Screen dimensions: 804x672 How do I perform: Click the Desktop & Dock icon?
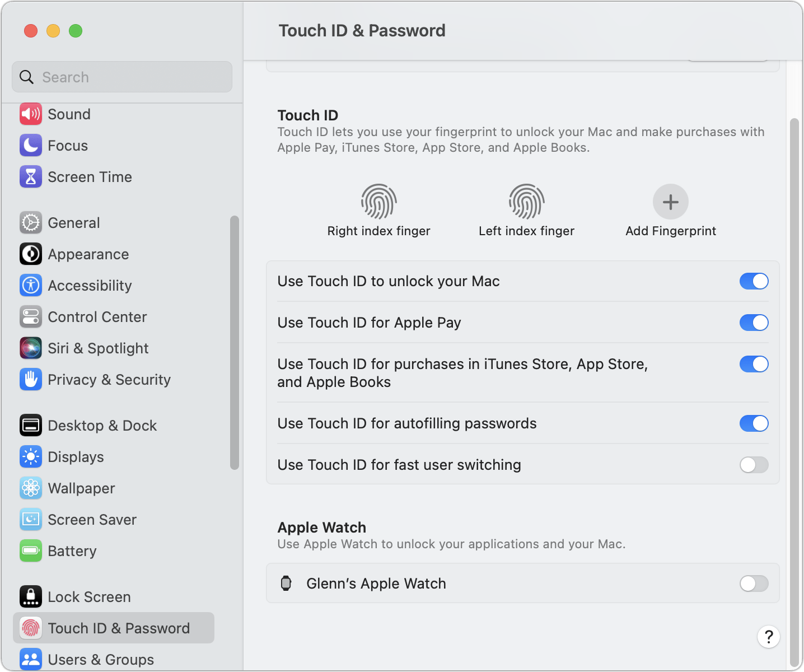(x=30, y=425)
